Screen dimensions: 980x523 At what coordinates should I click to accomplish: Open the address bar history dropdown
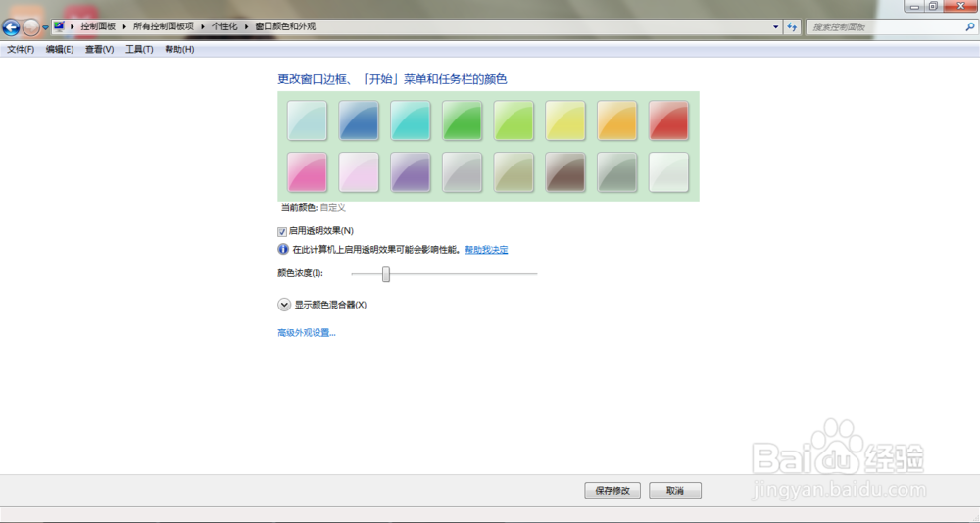point(775,26)
